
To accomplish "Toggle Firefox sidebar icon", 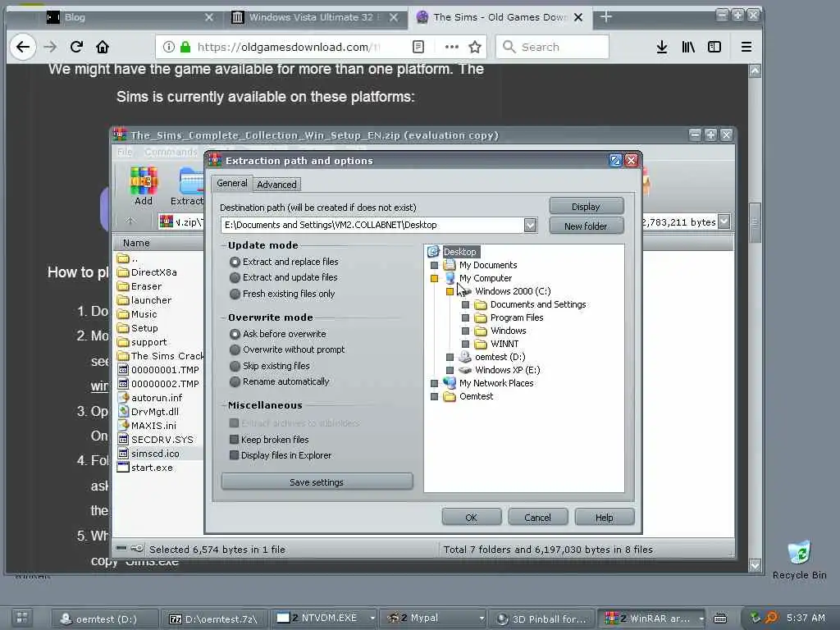I will (714, 47).
